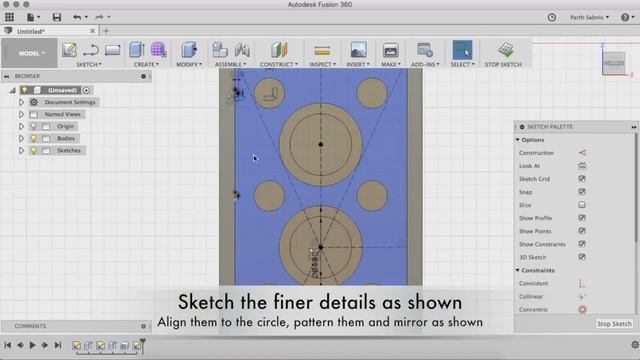Select the Collinear constraint icon
Viewport: 640px width, 360px height.
click(x=582, y=296)
